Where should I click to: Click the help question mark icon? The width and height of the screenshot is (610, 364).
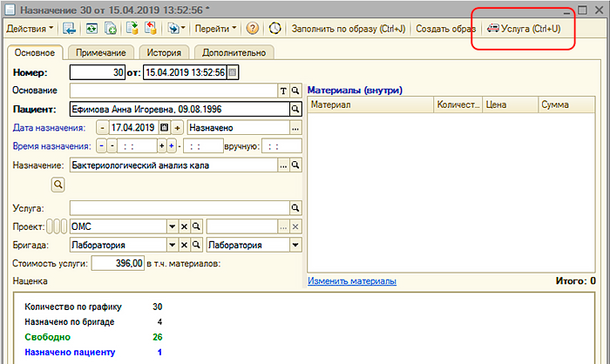tap(253, 29)
